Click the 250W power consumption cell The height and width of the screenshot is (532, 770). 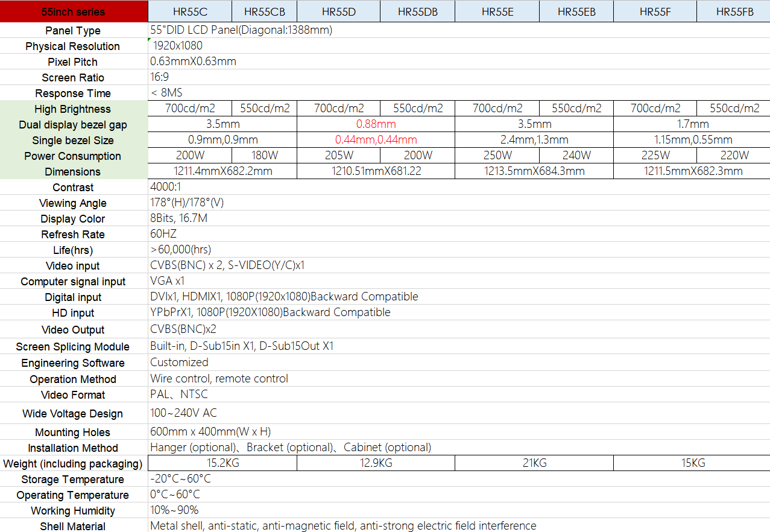(497, 156)
